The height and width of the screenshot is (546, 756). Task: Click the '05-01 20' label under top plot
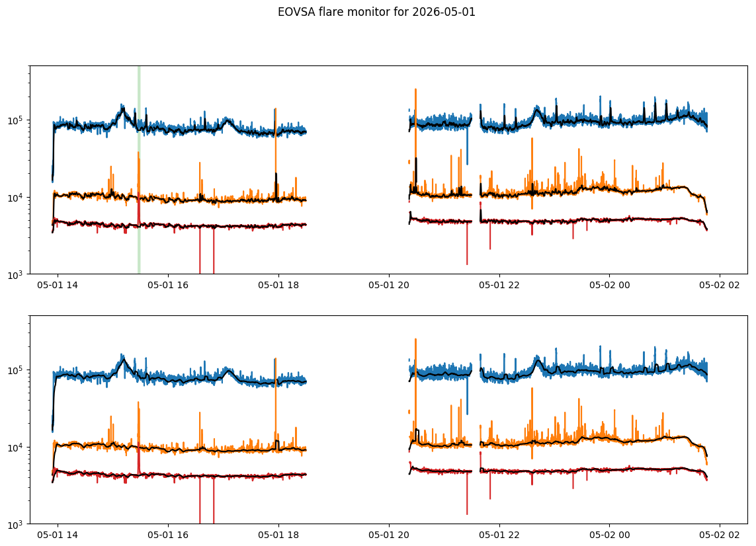pyautogui.click(x=389, y=285)
